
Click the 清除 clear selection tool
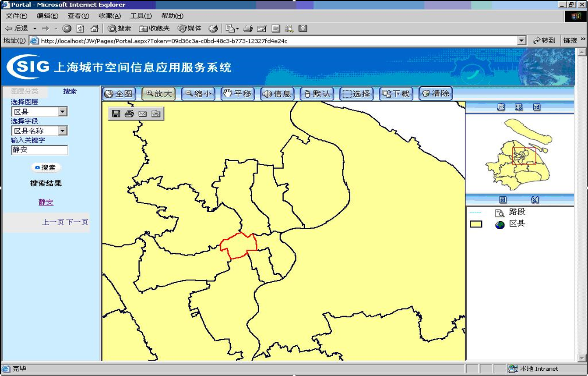(436, 94)
